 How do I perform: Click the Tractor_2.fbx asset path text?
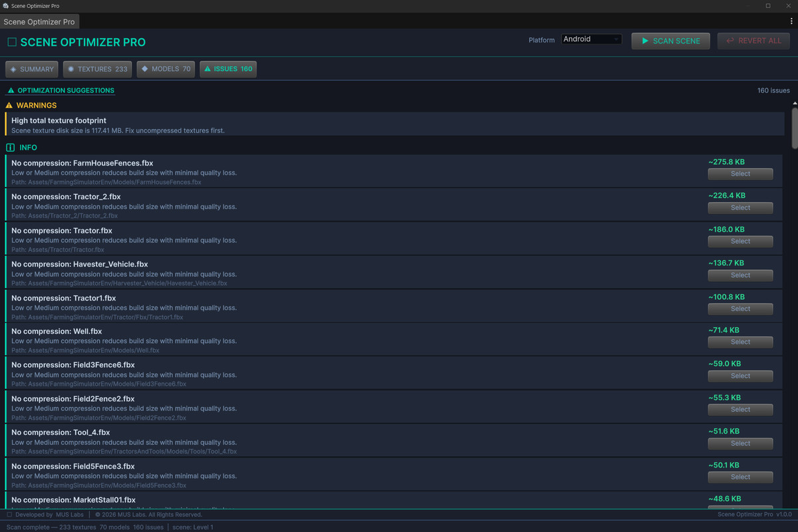(65, 215)
